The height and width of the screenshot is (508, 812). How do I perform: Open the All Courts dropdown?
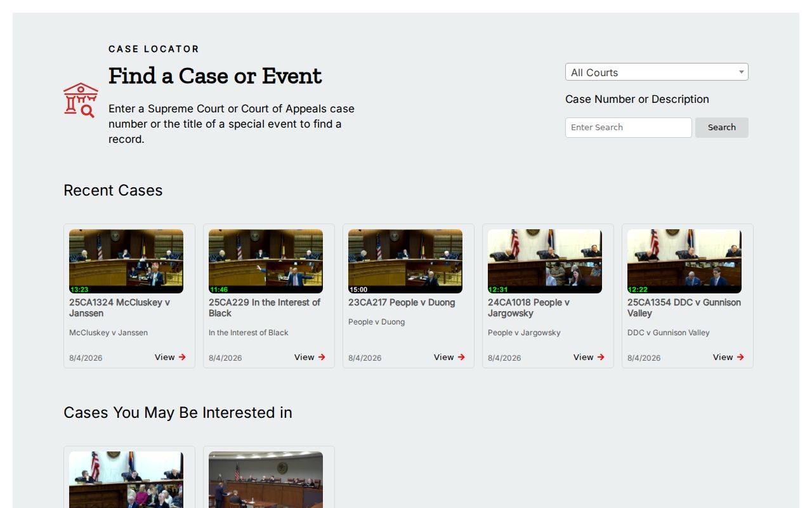(x=657, y=72)
